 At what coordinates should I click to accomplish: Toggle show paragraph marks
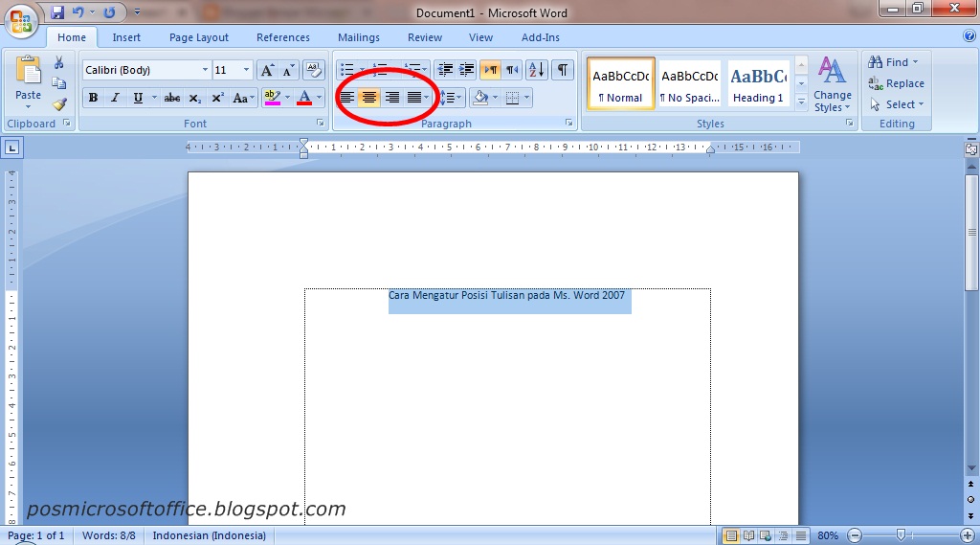(563, 70)
